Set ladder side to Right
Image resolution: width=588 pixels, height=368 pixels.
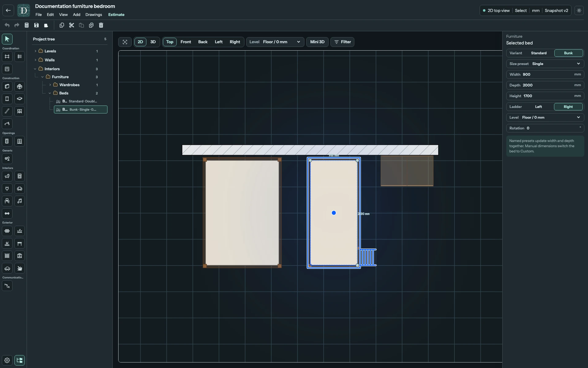[568, 107]
